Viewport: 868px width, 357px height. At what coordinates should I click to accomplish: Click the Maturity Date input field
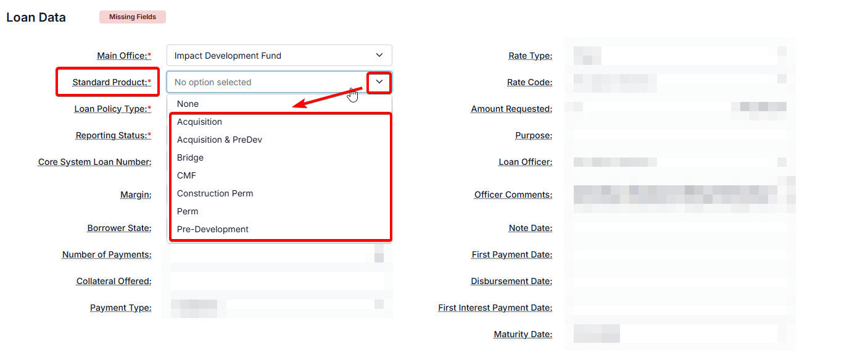click(x=679, y=334)
